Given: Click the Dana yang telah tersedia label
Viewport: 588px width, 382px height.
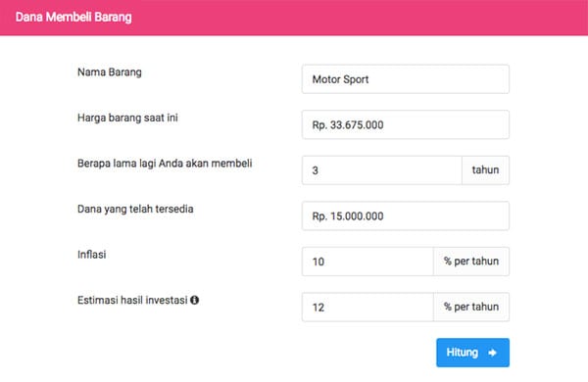Looking at the screenshot, I should click(x=135, y=209).
